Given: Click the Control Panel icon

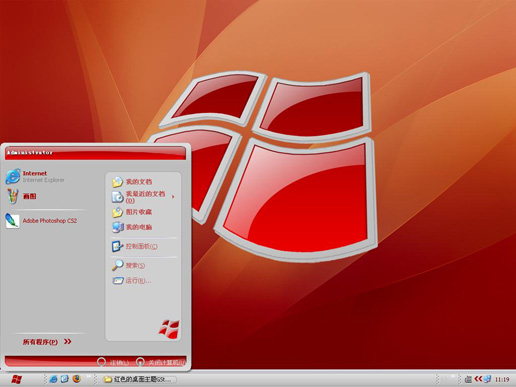Looking at the screenshot, I should (x=117, y=246).
